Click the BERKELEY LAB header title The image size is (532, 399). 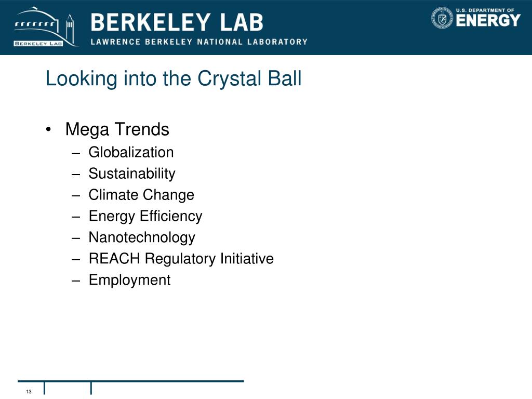click(x=177, y=22)
